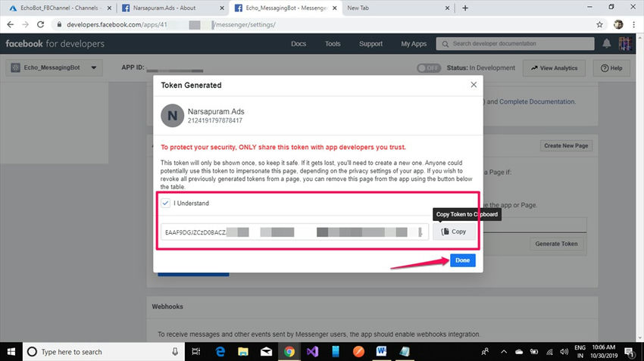
Task: Click the Webhooks section heading
Action: click(167, 307)
